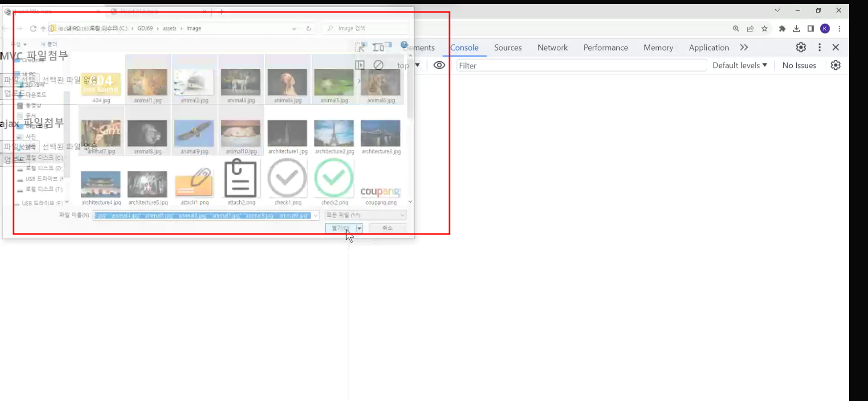Image resolution: width=868 pixels, height=401 pixels.
Task: Toggle the device toolbar in DevTools
Action: [x=379, y=47]
